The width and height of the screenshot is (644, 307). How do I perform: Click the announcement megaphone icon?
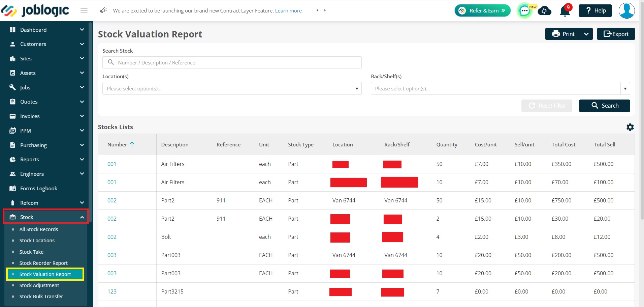click(x=103, y=10)
